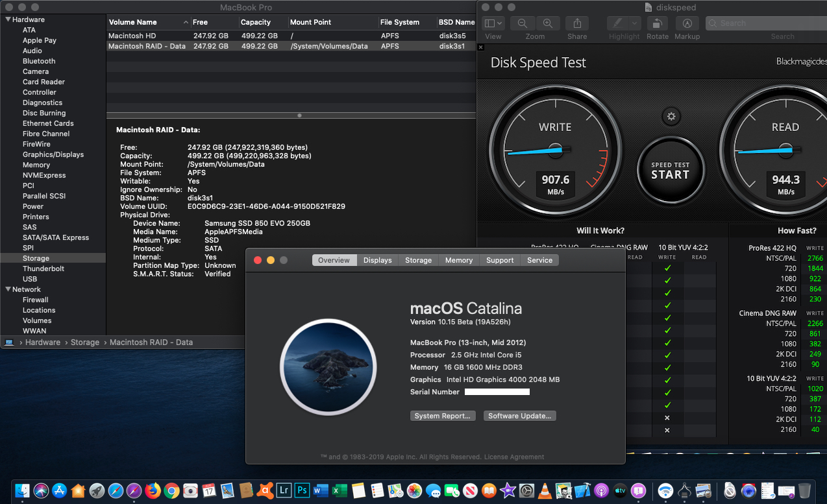This screenshot has width=827, height=504.
Task: Click Storage in the path bar
Action: point(85,342)
